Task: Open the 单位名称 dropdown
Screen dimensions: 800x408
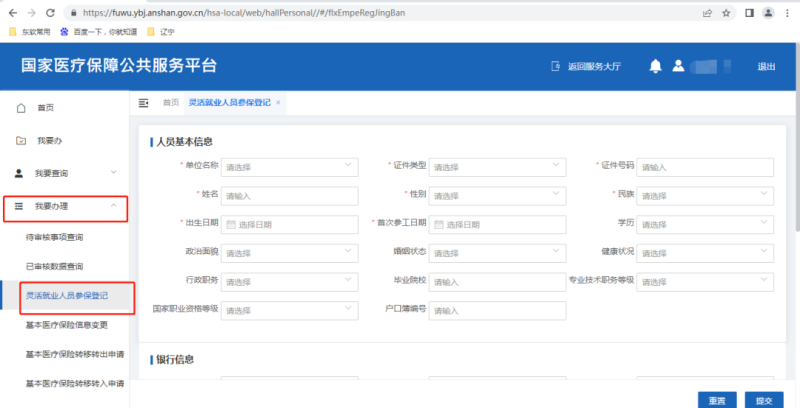Action: coord(289,166)
